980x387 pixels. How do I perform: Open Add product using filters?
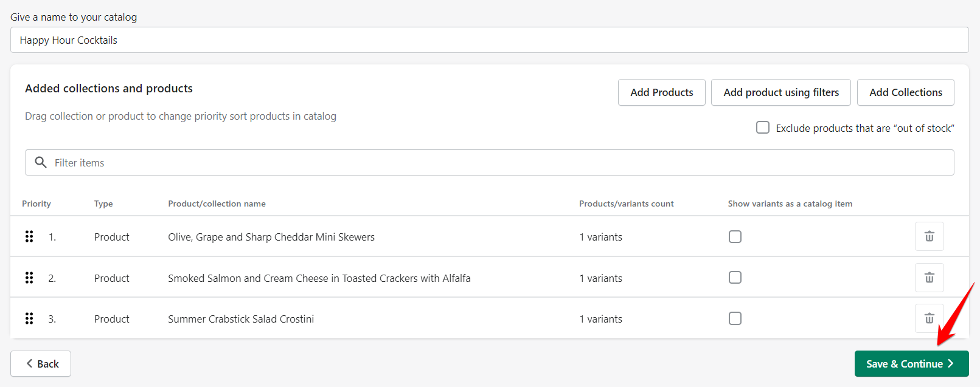pyautogui.click(x=780, y=92)
